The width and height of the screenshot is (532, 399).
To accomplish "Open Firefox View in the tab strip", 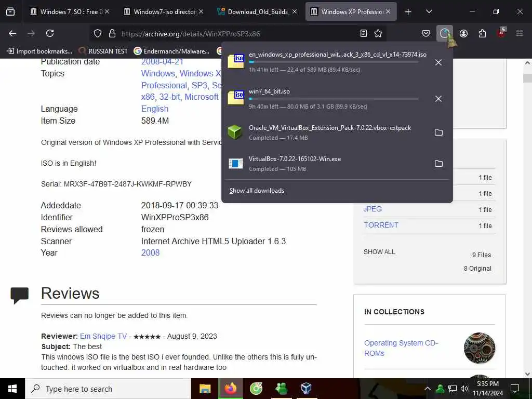I will [10, 11].
